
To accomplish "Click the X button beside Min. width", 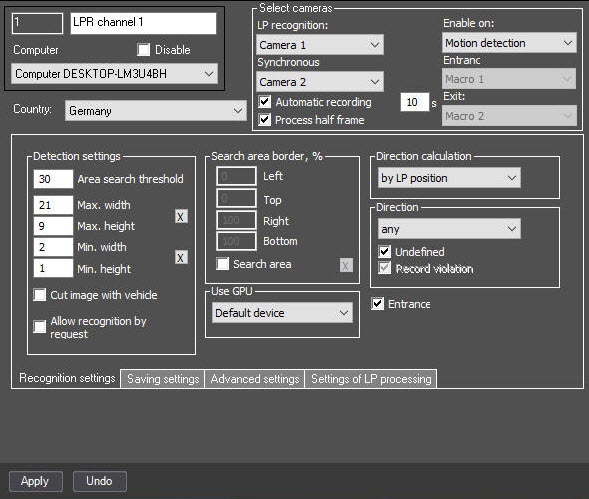I will click(181, 258).
